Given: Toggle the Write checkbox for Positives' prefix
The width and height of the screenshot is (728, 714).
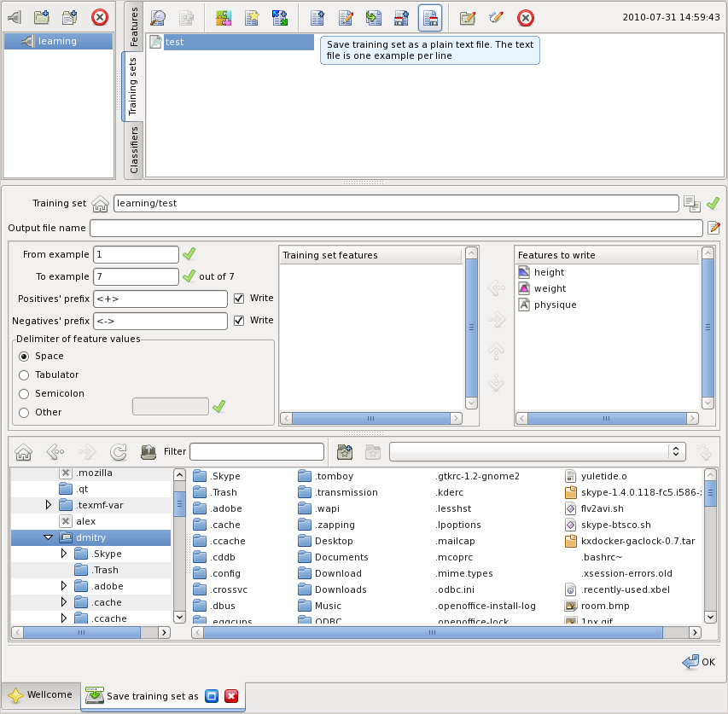Looking at the screenshot, I should click(239, 299).
